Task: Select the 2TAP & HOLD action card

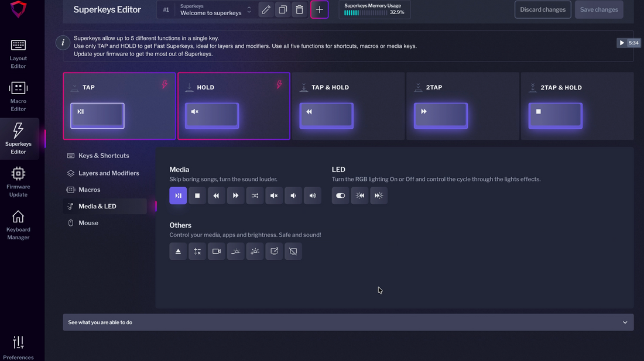Action: tap(577, 106)
